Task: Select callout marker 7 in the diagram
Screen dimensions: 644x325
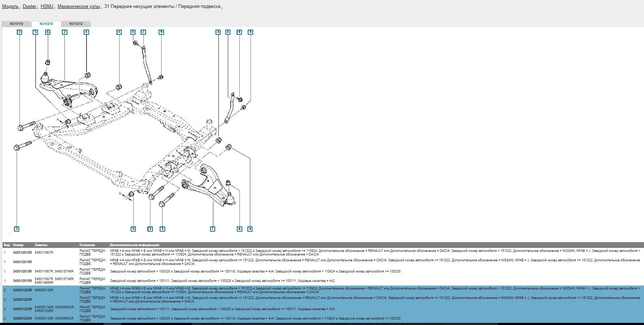Action: (143, 32)
